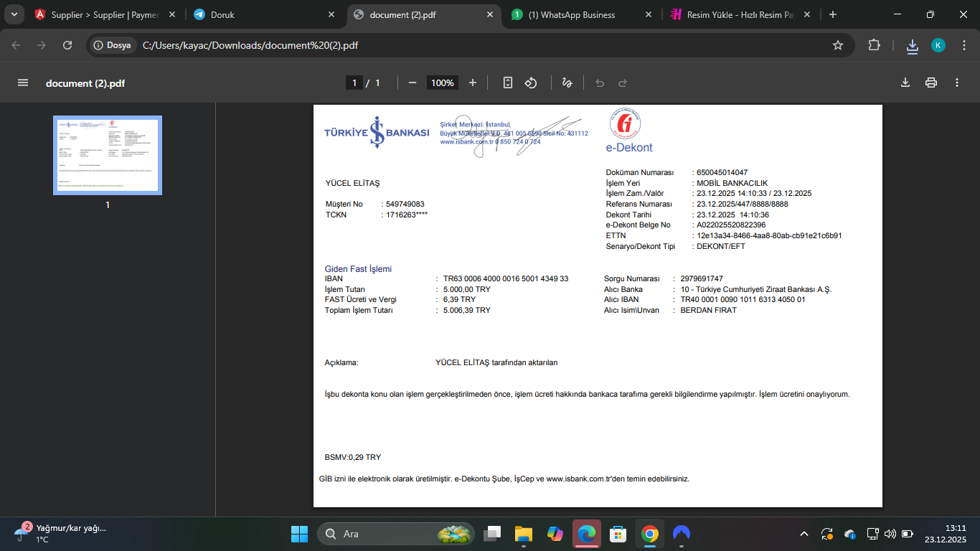
Task: Open the Windows Start menu
Action: point(299,534)
